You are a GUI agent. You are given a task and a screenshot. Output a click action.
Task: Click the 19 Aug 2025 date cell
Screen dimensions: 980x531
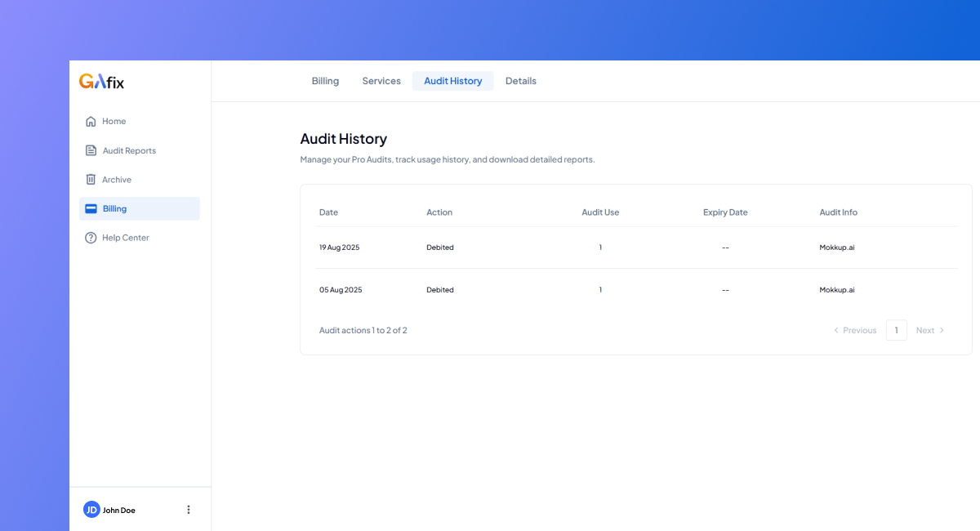pyautogui.click(x=339, y=248)
